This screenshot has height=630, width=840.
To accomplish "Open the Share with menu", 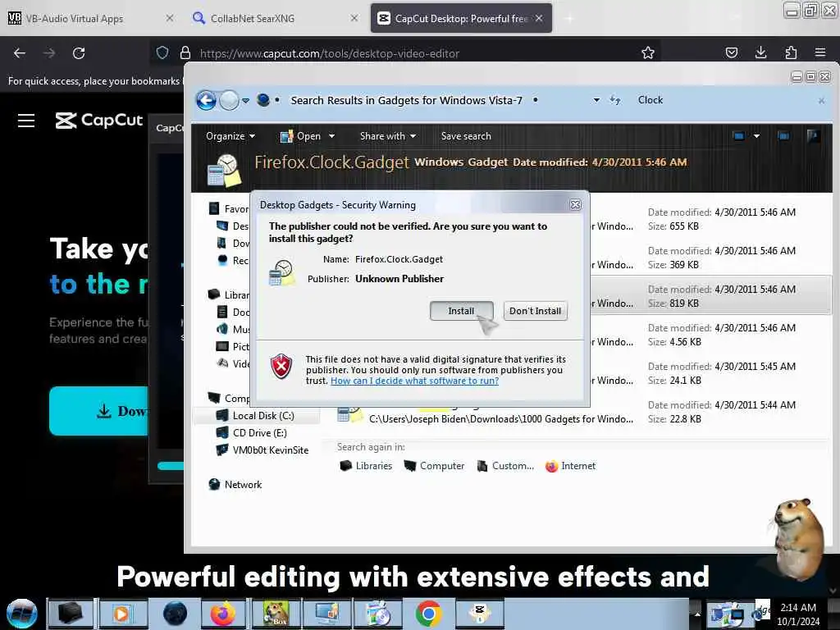I will pyautogui.click(x=388, y=136).
